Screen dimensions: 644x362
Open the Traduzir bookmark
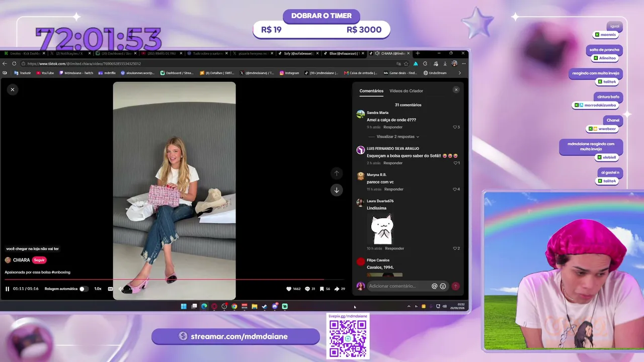(23, 73)
